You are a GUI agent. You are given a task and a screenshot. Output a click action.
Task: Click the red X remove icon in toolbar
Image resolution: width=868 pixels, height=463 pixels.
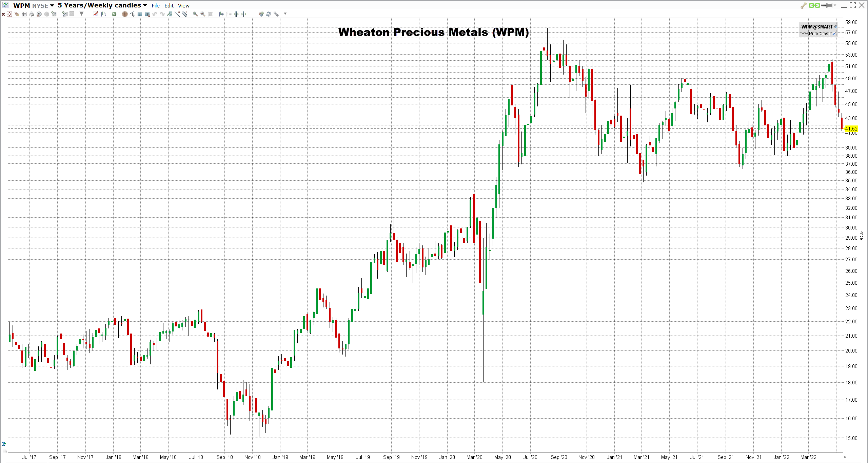3,14
